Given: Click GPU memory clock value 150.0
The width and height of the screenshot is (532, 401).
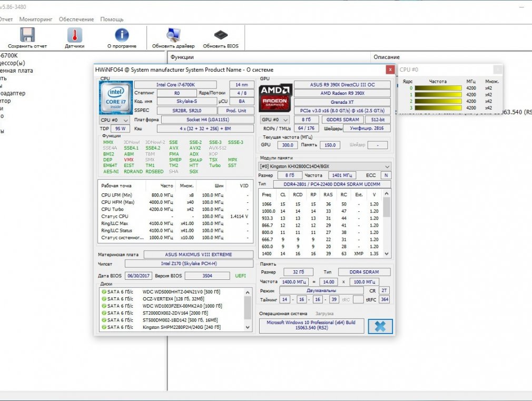Looking at the screenshot, I should pyautogui.click(x=330, y=145).
